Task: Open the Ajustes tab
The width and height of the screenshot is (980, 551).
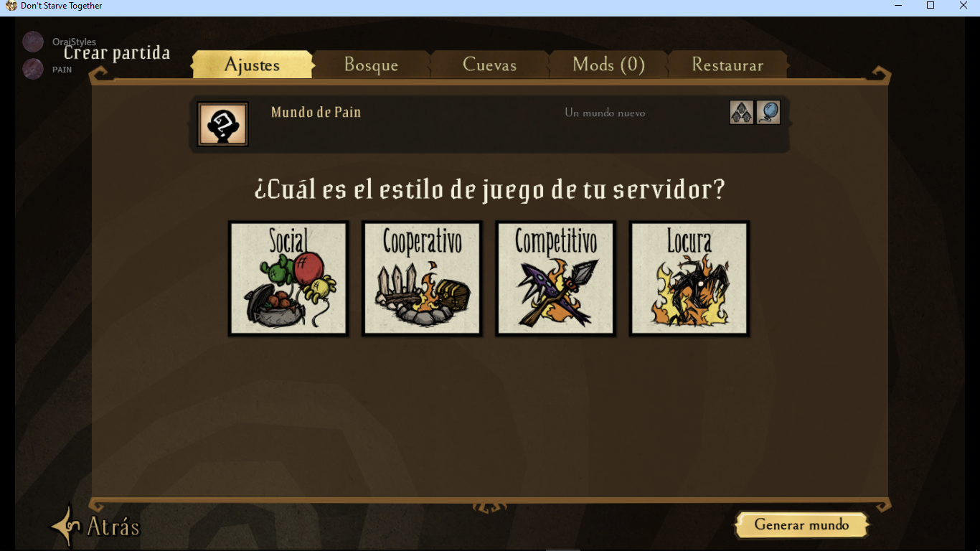Action: (253, 65)
